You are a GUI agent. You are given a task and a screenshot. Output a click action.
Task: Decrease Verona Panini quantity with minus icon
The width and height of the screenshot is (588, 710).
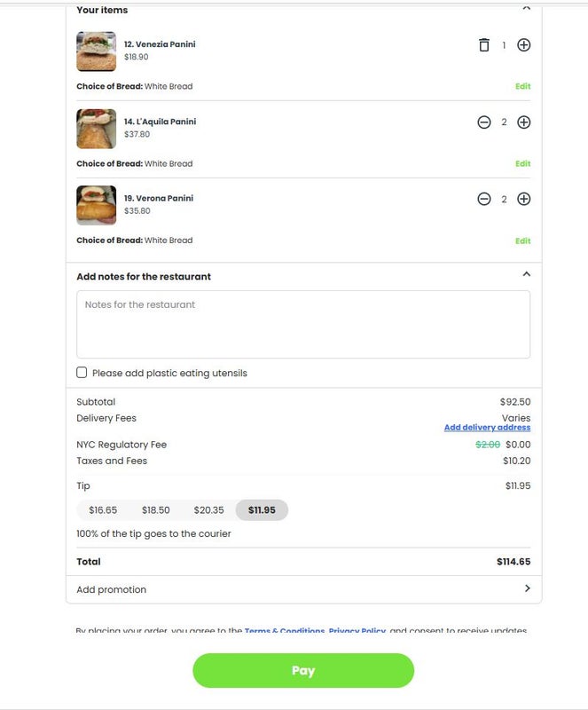click(x=483, y=199)
